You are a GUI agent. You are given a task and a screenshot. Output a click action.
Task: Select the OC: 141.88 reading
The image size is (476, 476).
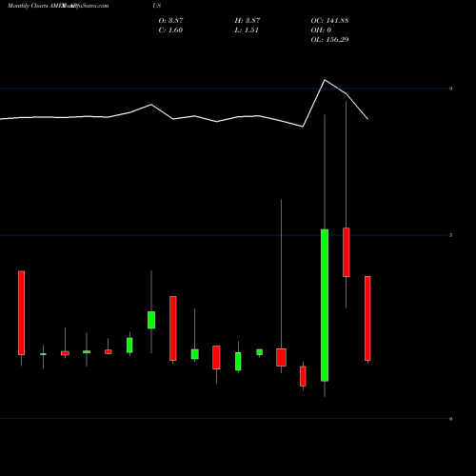pos(329,21)
